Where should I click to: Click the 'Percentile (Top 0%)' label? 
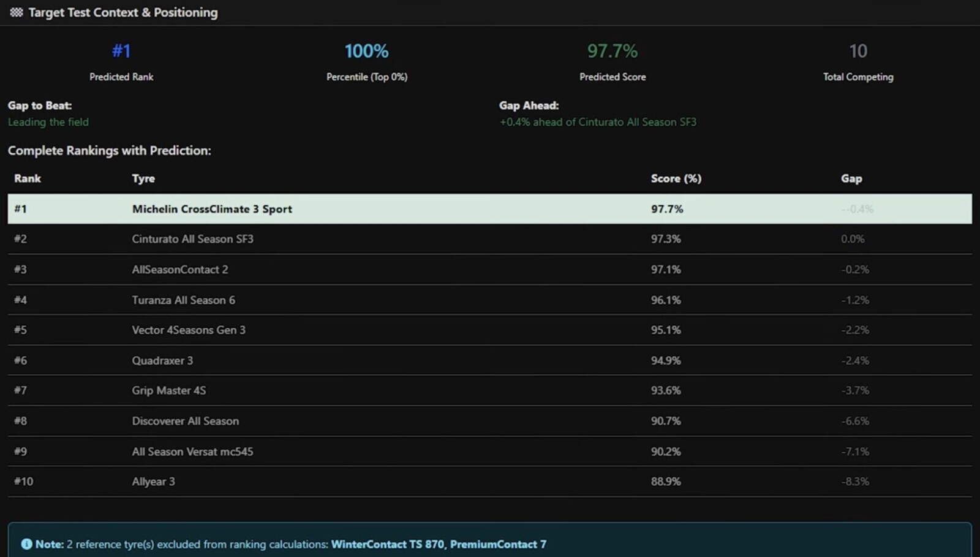click(x=367, y=77)
